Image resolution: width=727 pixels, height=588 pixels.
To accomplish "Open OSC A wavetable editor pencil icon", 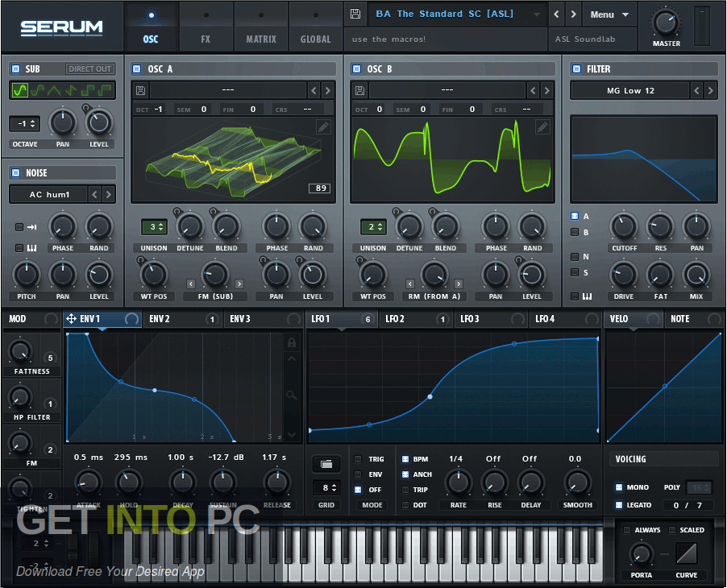I will [x=323, y=127].
